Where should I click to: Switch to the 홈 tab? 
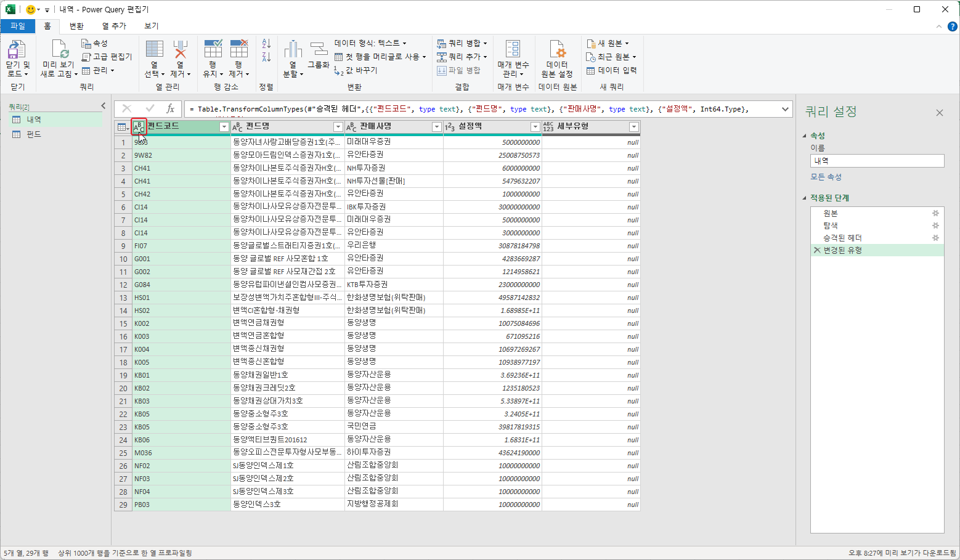[x=47, y=26]
